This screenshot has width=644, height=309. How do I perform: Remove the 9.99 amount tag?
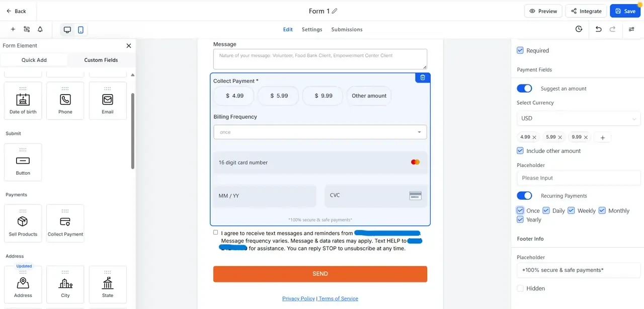click(586, 137)
